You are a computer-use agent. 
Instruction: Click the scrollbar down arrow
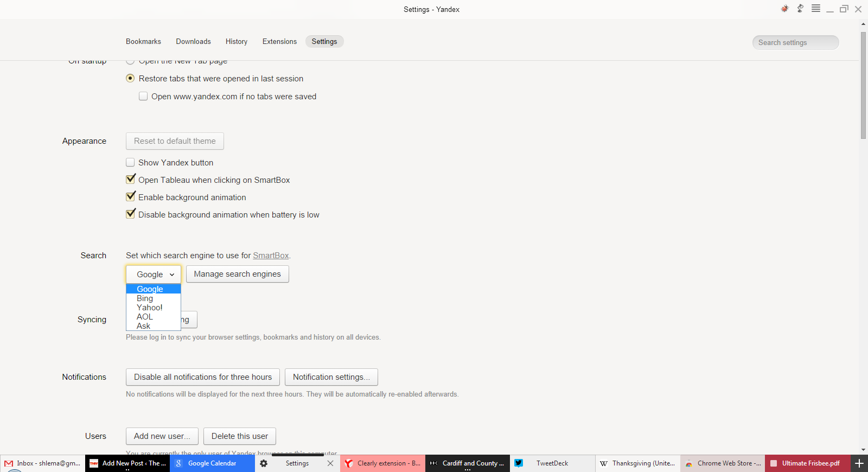tap(863, 450)
